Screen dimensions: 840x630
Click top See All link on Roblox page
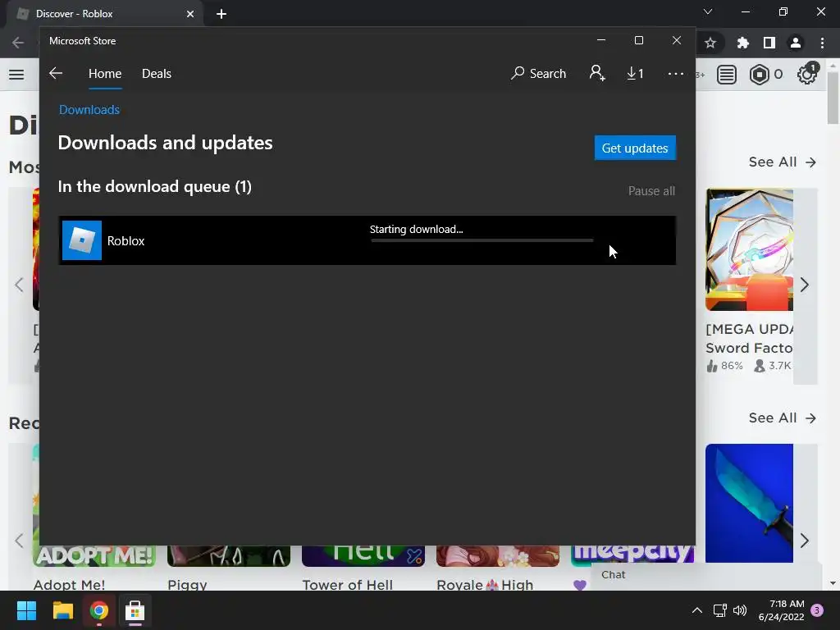(x=782, y=162)
